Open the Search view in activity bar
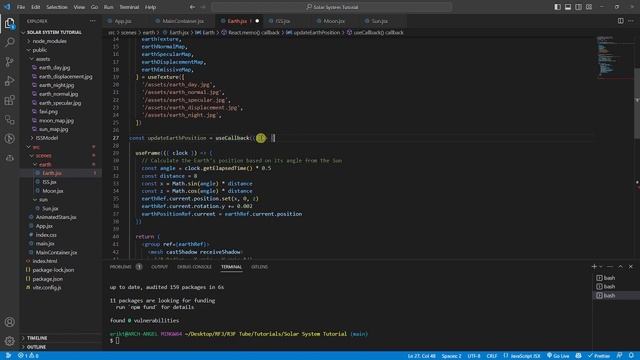This screenshot has height=360, width=640. pos(9,42)
